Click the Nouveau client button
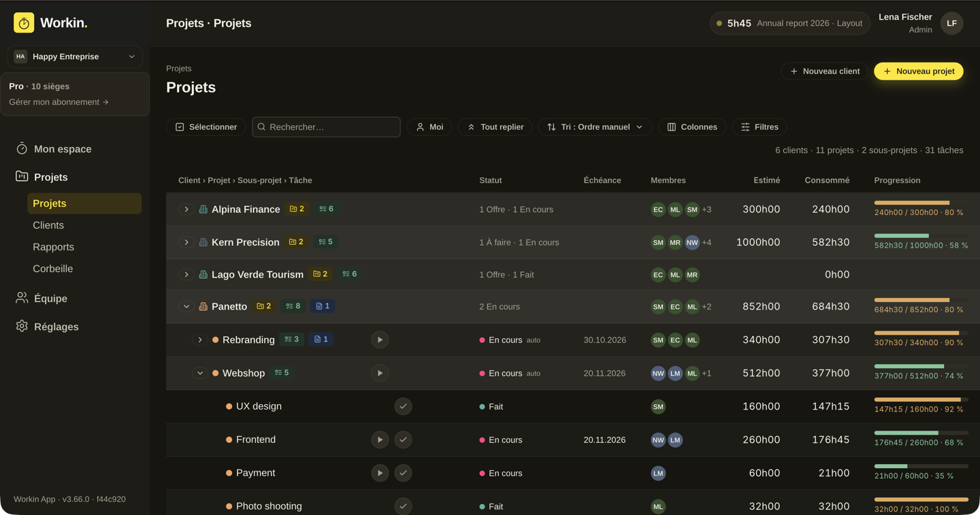This screenshot has height=515, width=980. 825,71
